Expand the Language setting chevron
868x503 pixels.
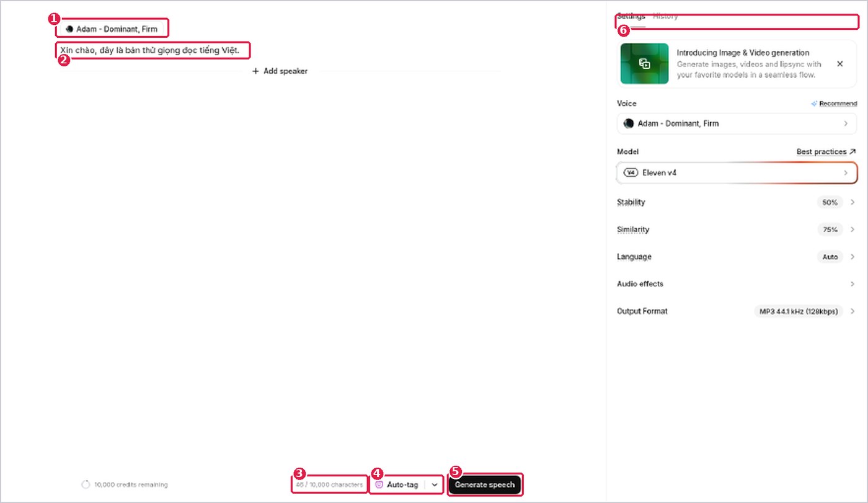(x=852, y=257)
